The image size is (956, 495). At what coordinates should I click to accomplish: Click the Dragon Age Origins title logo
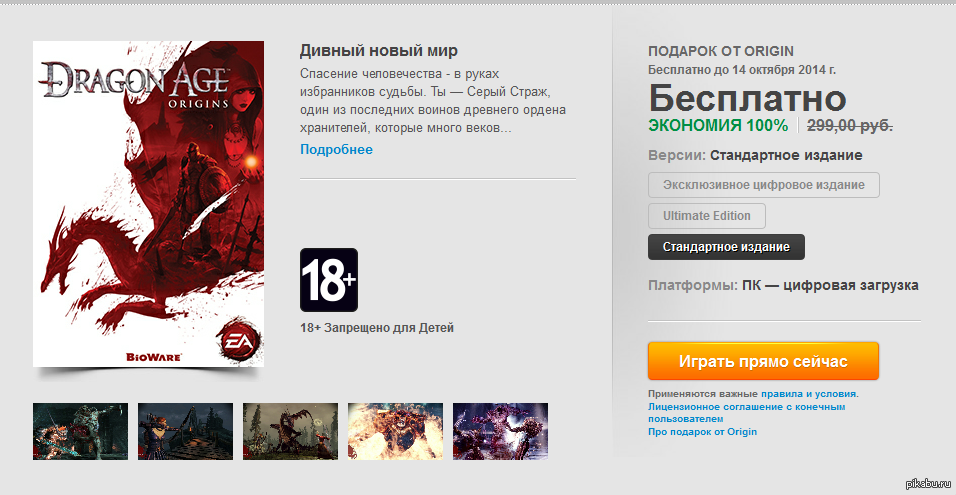[x=136, y=84]
